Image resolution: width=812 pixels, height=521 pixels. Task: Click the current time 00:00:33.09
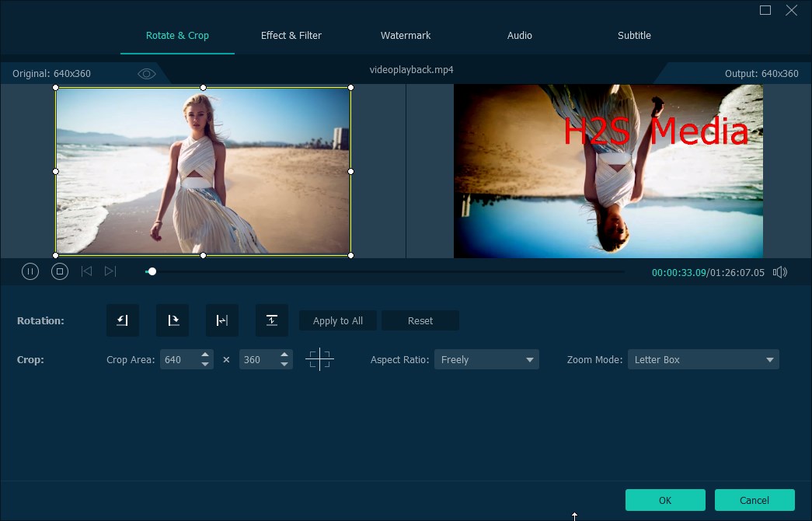tap(678, 272)
